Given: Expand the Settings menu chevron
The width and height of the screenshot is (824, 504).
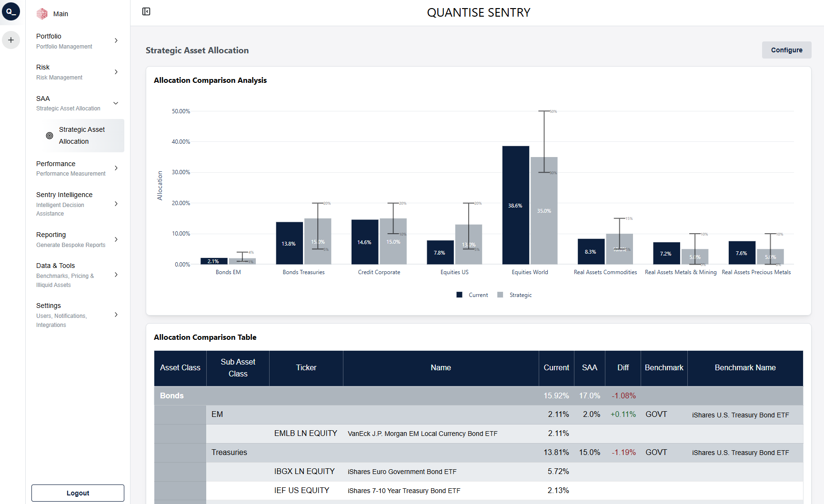Looking at the screenshot, I should pyautogui.click(x=116, y=315).
